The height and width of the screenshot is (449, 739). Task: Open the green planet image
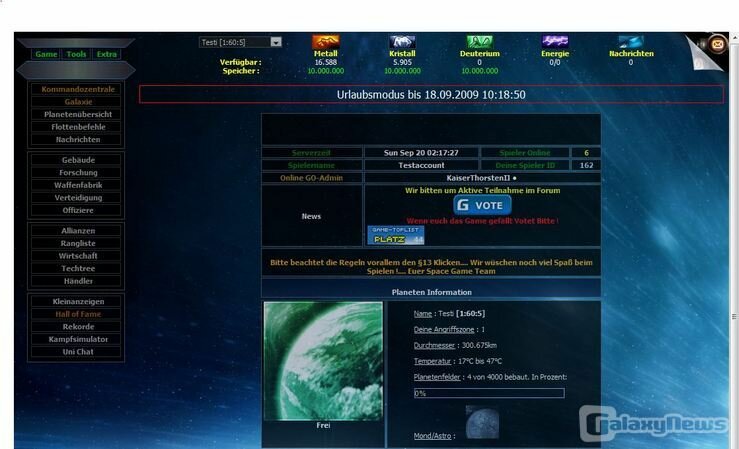[323, 361]
